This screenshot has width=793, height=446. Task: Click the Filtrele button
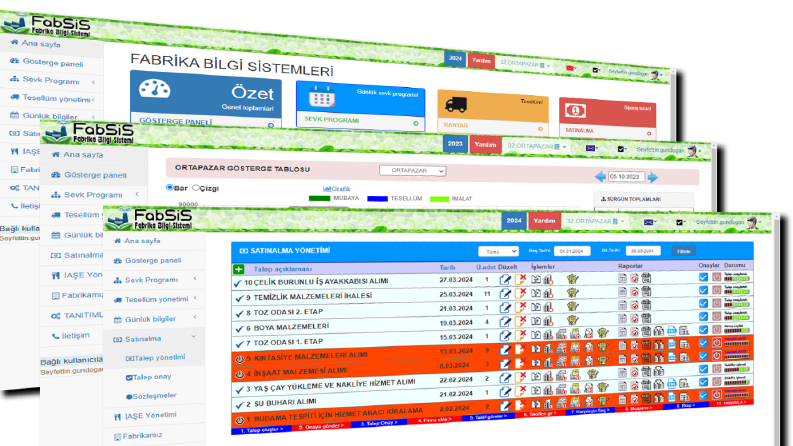pyautogui.click(x=683, y=251)
